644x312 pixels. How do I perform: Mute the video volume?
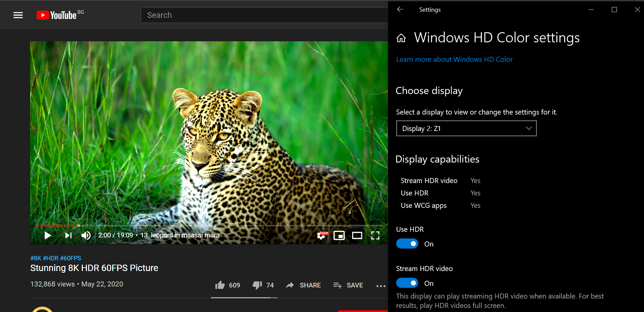pos(86,235)
